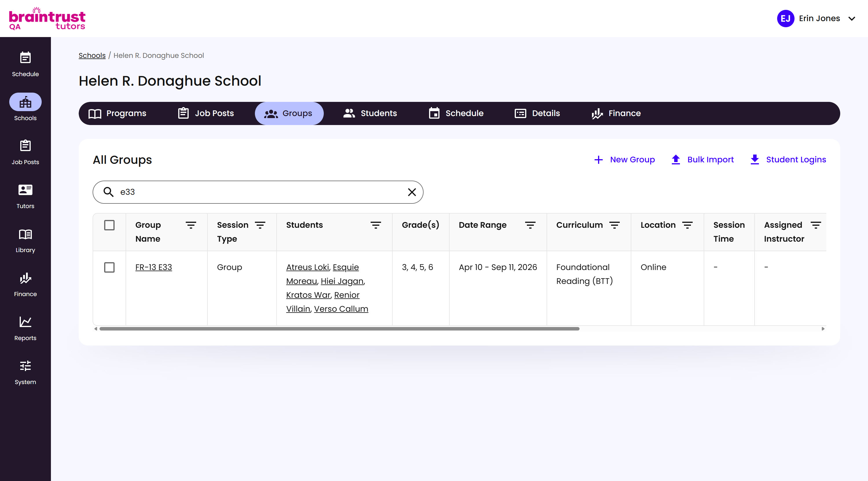Open Finance in the left sidebar

(x=25, y=284)
